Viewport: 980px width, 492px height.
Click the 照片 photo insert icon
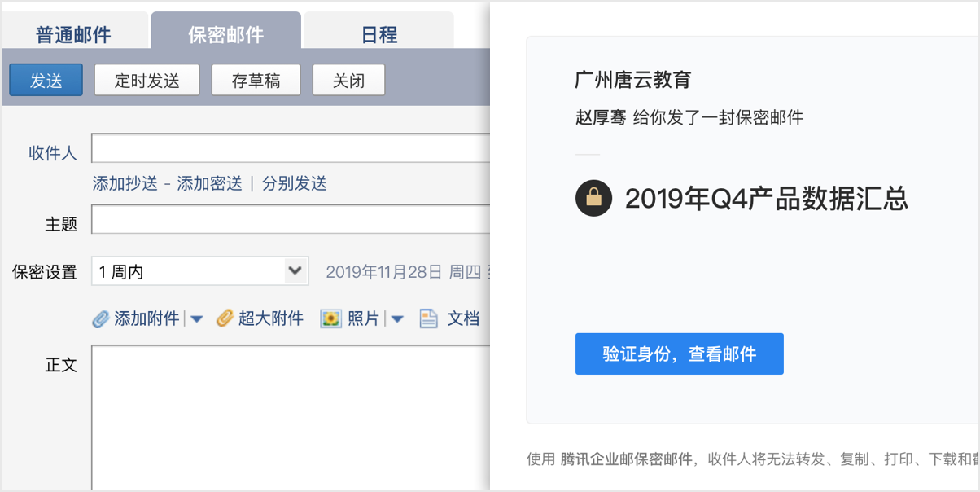330,318
